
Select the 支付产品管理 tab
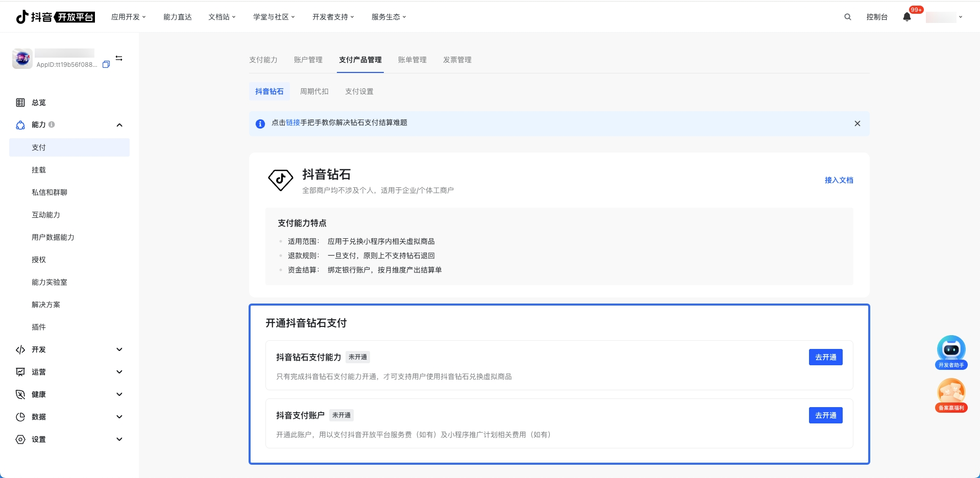click(x=360, y=60)
